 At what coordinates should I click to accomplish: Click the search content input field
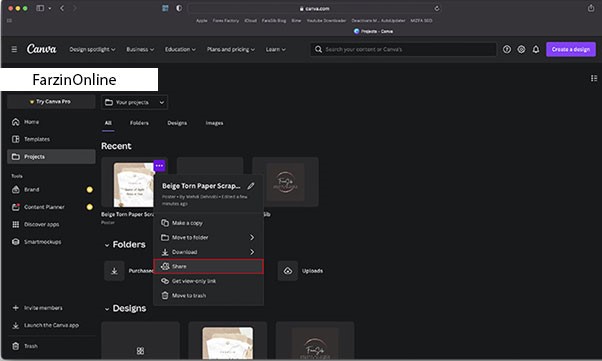pos(403,49)
